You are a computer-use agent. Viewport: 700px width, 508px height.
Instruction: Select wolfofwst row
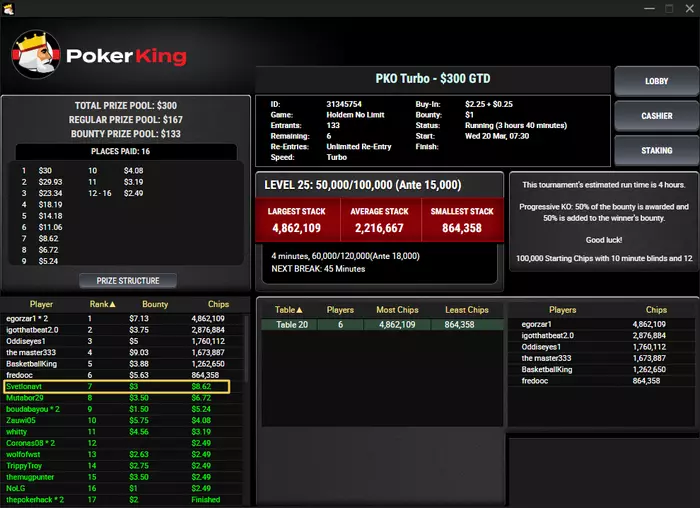click(123, 454)
